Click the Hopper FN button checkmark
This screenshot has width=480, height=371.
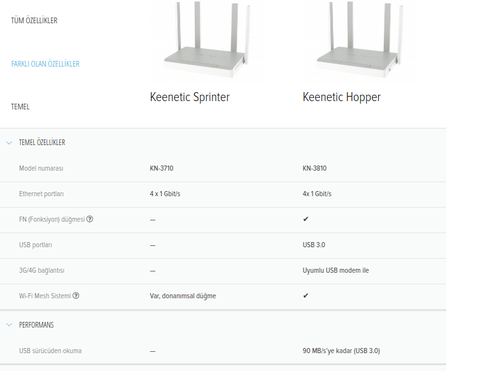(306, 219)
